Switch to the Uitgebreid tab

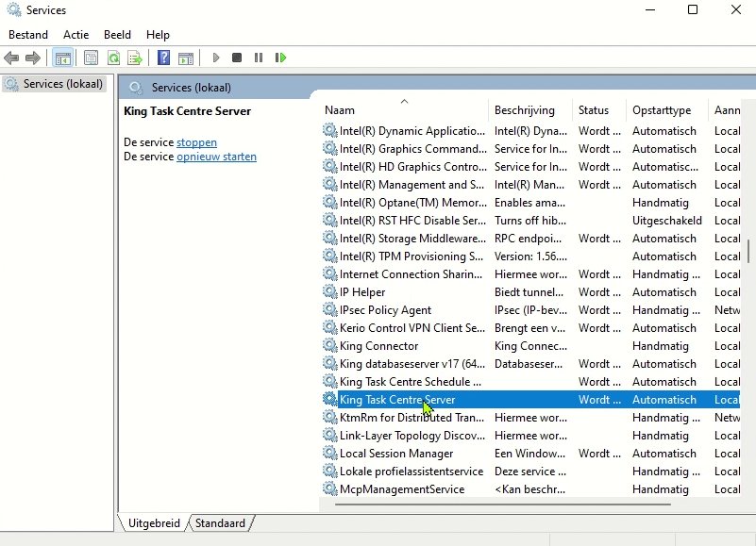click(154, 522)
